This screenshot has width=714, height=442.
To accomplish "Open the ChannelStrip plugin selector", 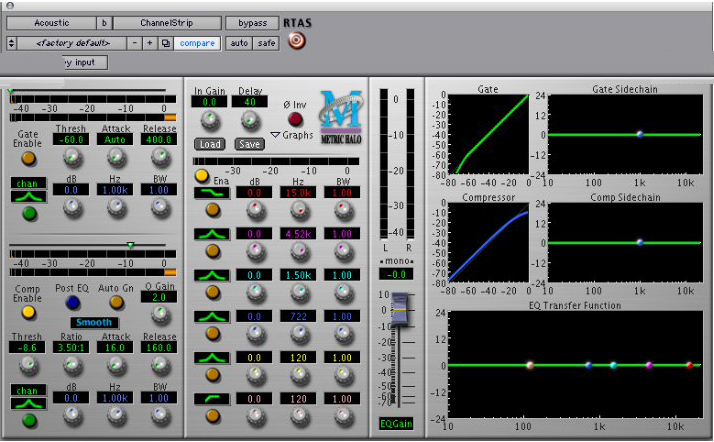I will 166,22.
